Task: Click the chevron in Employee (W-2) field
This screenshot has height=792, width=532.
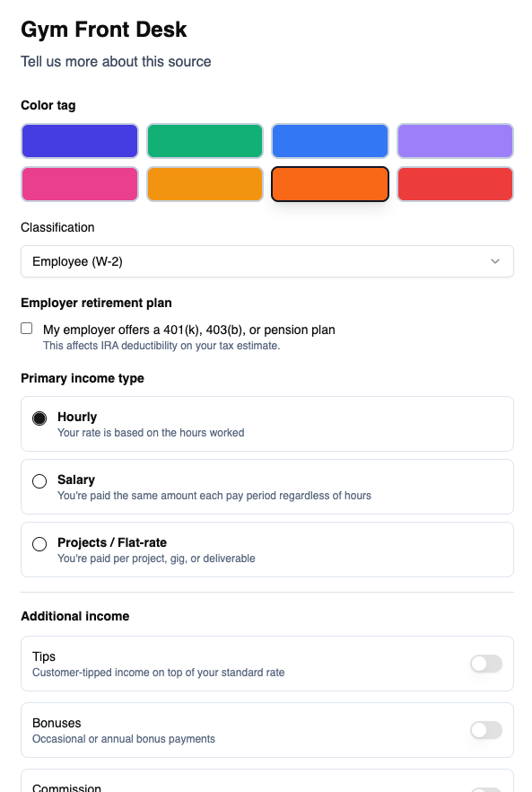Action: (495, 261)
